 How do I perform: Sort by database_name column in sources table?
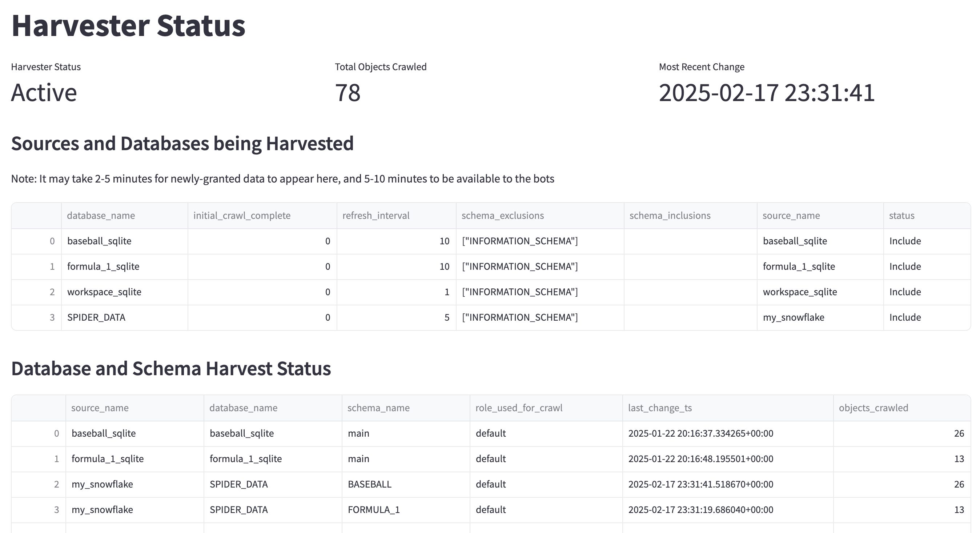click(x=101, y=215)
